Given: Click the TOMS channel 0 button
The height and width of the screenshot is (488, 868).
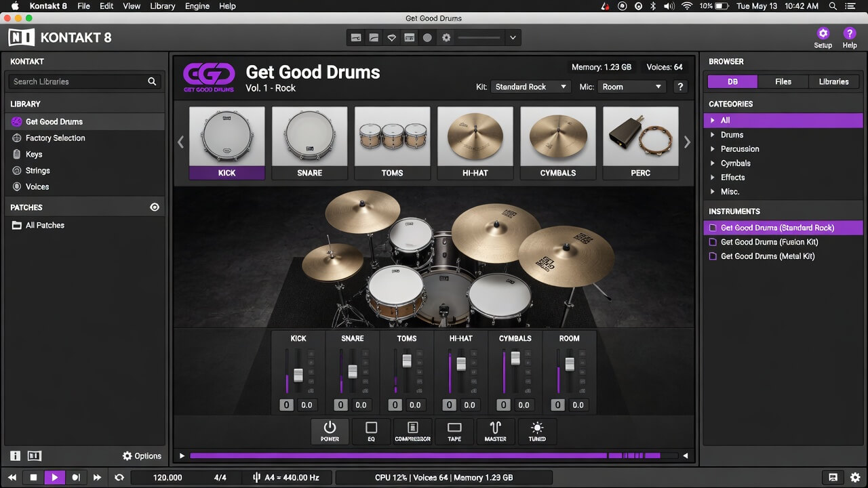Looking at the screenshot, I should pyautogui.click(x=395, y=405).
